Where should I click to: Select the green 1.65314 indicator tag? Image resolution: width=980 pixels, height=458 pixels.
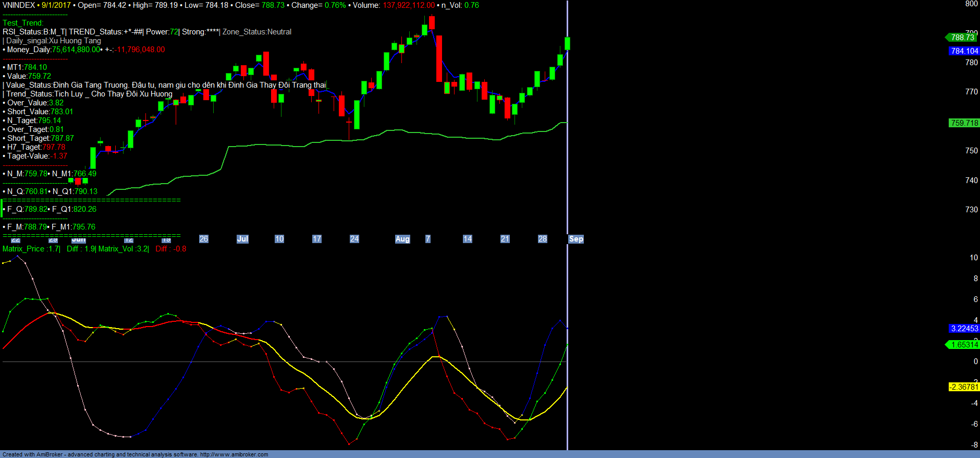pos(964,345)
